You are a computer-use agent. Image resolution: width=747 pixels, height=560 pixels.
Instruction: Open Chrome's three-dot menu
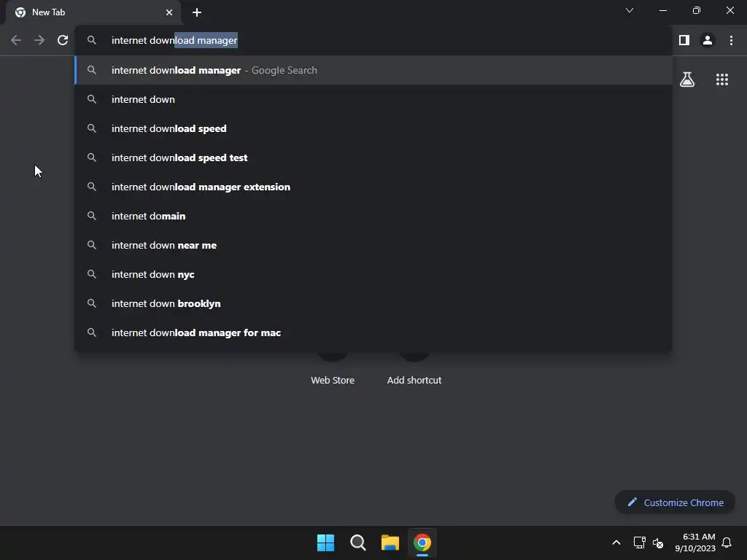(731, 41)
